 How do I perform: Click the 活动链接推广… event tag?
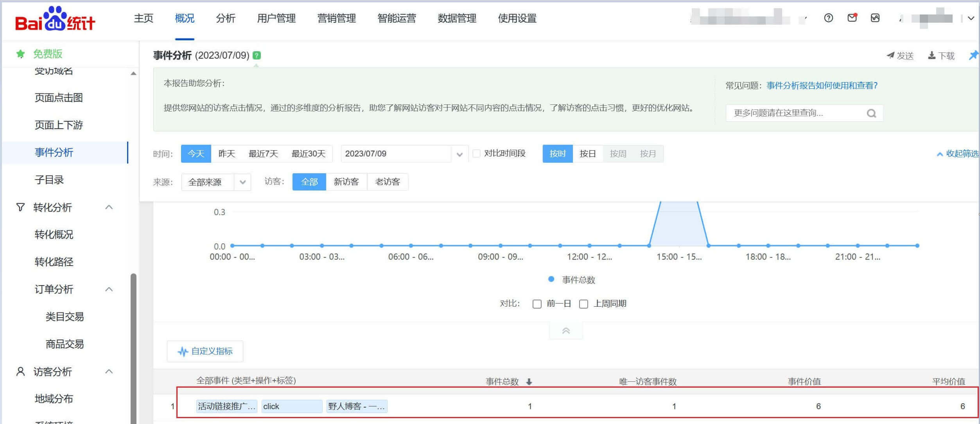(226, 406)
